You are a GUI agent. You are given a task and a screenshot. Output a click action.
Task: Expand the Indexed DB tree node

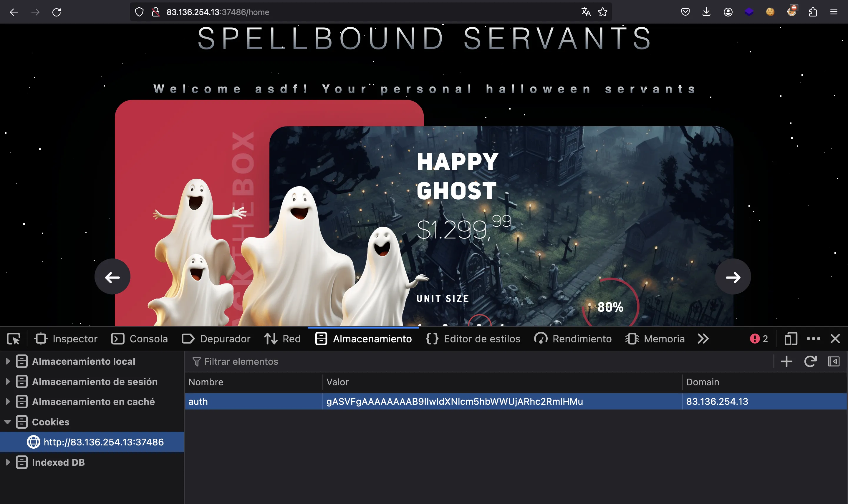click(7, 462)
